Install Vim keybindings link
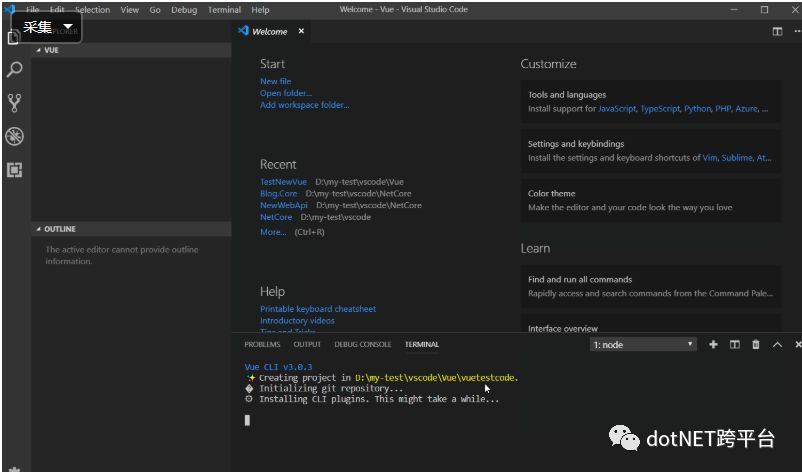The height and width of the screenshot is (474, 802). pyautogui.click(x=710, y=157)
